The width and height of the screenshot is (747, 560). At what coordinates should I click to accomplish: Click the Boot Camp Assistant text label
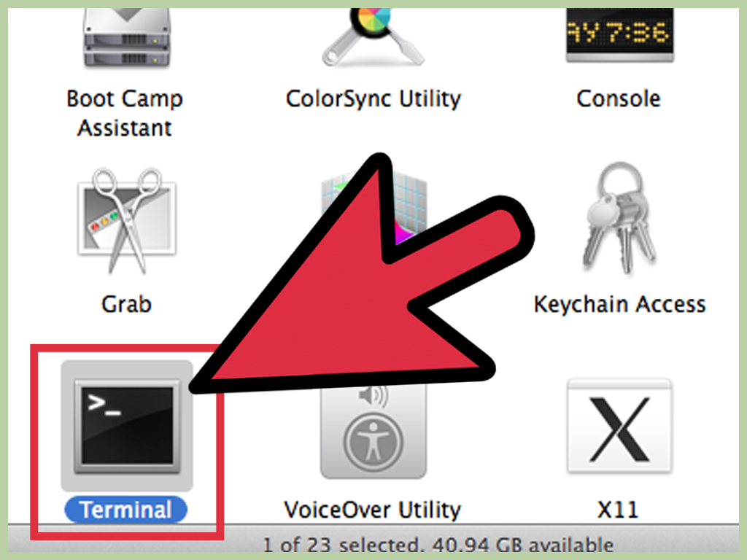[125, 113]
